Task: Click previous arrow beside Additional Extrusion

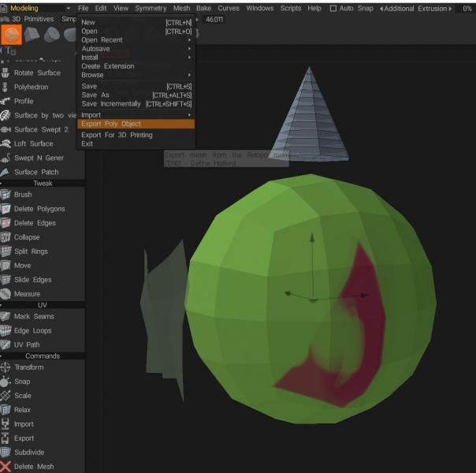Action: 381,9
